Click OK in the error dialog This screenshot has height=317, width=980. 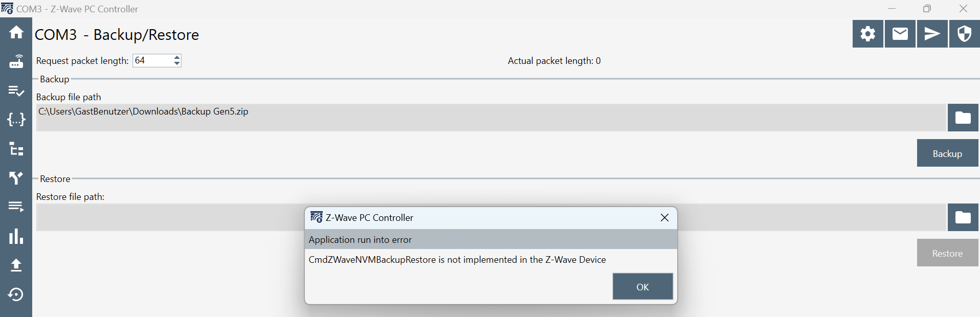(x=642, y=286)
